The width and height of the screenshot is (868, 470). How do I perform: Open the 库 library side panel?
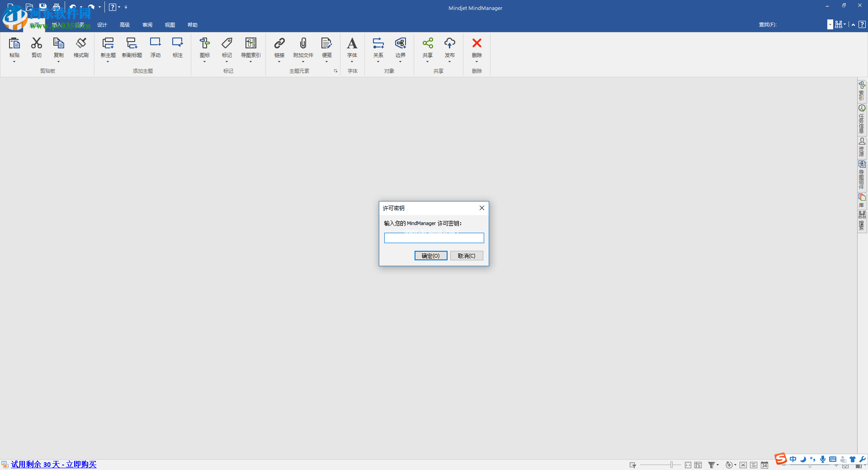click(x=862, y=201)
